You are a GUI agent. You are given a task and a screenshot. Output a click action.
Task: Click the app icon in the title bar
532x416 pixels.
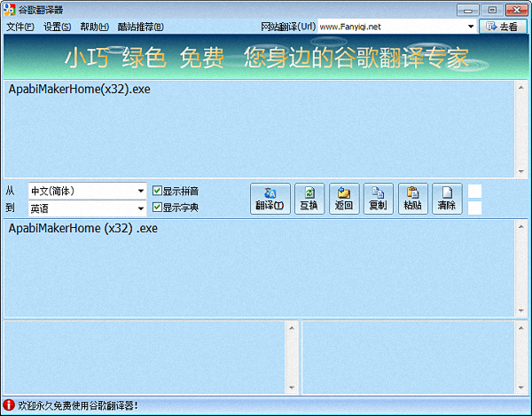pyautogui.click(x=10, y=9)
